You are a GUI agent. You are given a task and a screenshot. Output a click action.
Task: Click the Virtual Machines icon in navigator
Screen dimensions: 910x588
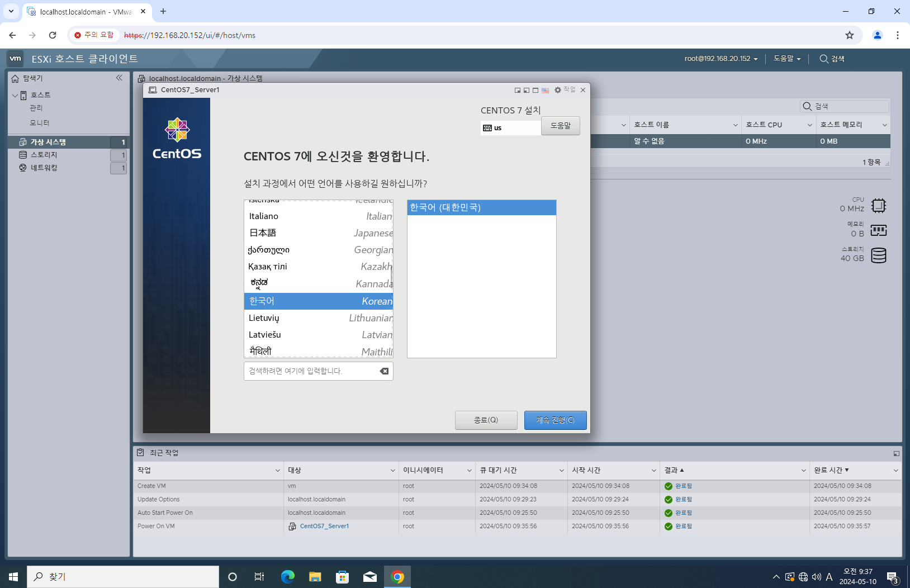point(23,142)
